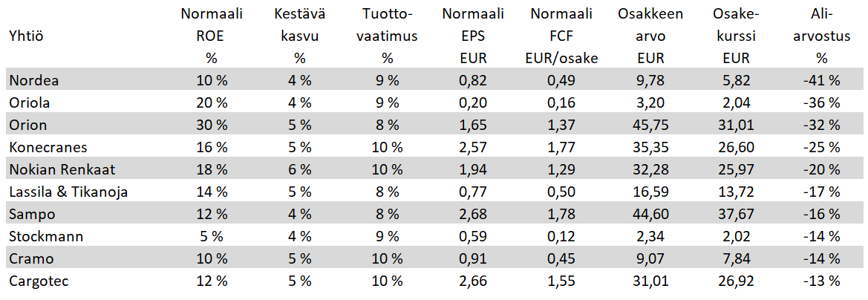Screen dimensions: 868x300
Task: Select the Tuottovaatimus column header
Action: pos(388,36)
